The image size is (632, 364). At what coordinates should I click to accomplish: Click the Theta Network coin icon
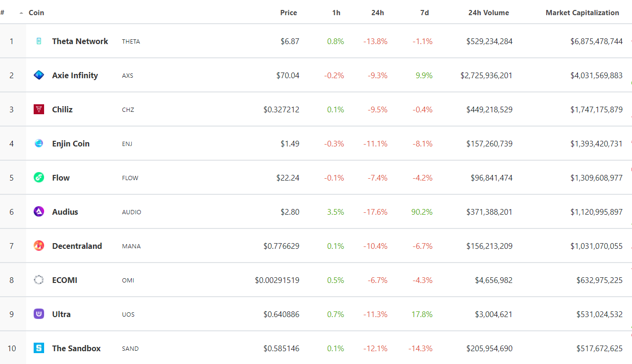(39, 41)
